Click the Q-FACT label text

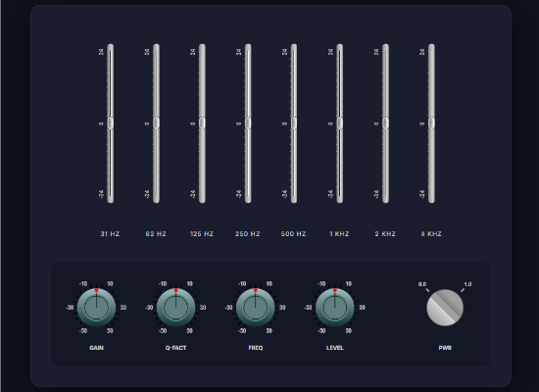(x=175, y=348)
